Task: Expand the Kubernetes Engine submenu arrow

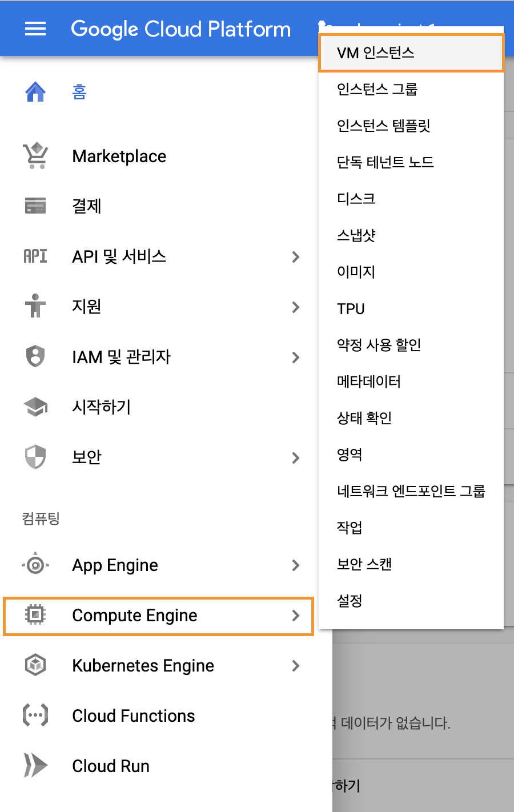Action: click(x=296, y=666)
